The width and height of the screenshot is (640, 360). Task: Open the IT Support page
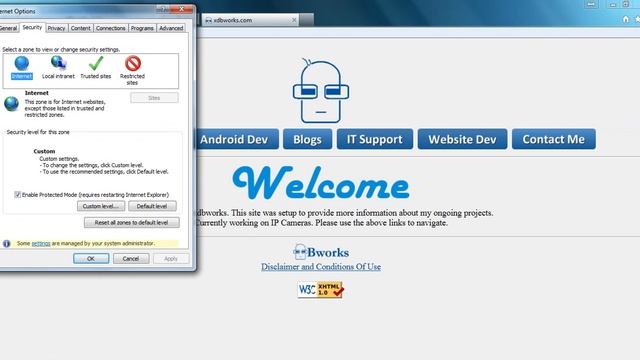(375, 139)
